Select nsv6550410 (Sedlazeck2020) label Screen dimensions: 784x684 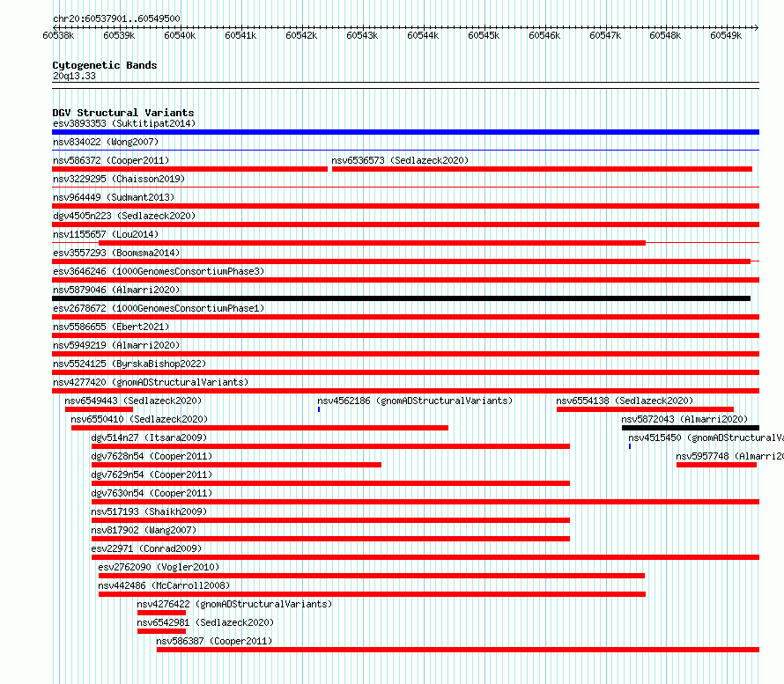[139, 419]
